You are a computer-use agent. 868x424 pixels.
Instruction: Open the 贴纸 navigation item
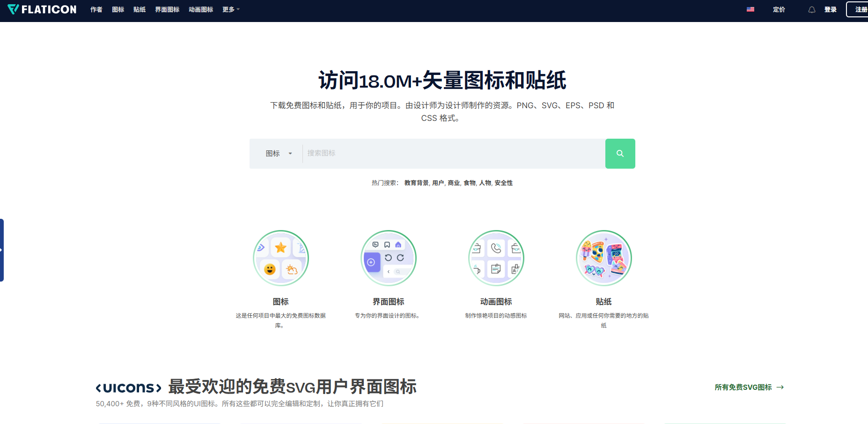(140, 9)
